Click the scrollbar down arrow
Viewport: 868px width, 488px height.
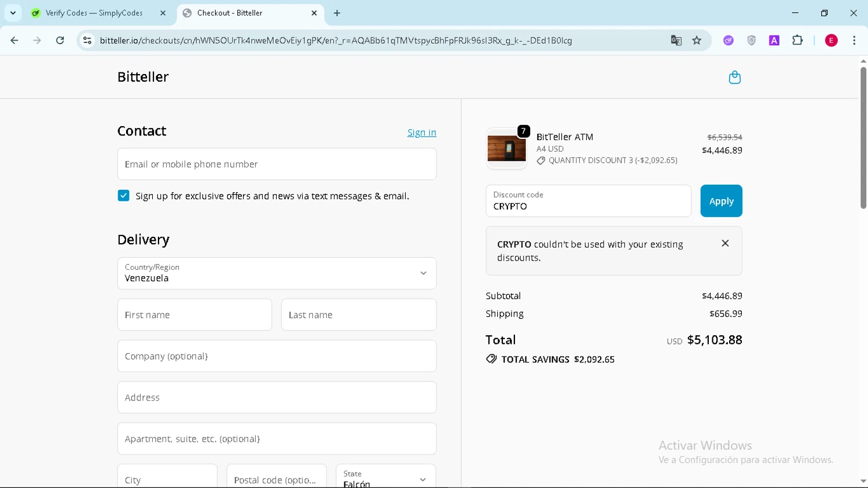(x=863, y=481)
